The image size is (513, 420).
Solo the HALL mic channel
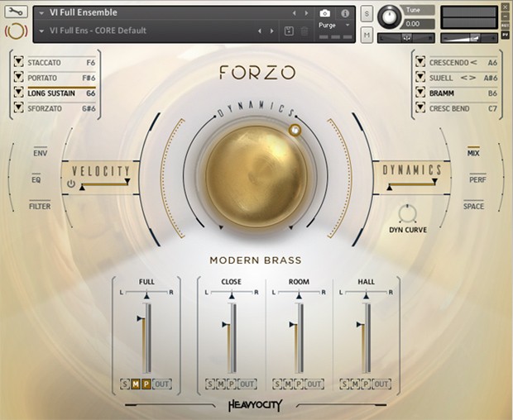[344, 384]
